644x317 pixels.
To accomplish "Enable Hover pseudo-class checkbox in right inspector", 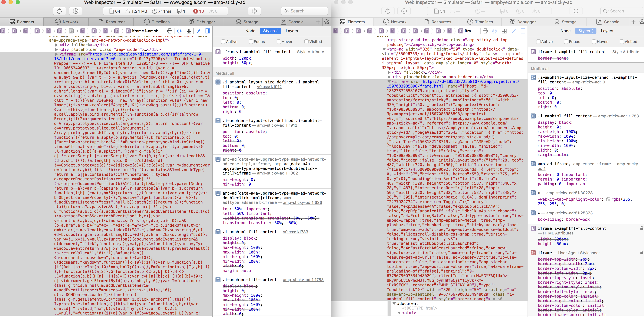I will (594, 42).
